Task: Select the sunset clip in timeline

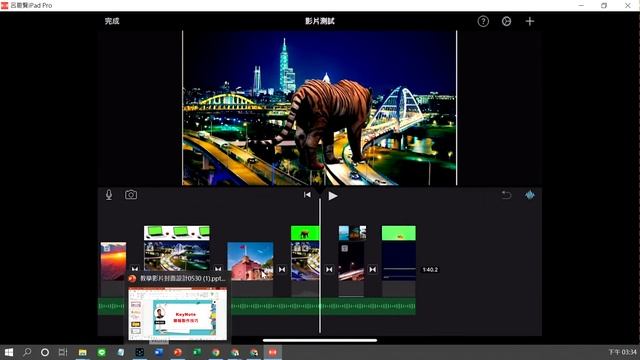Action: (x=113, y=261)
